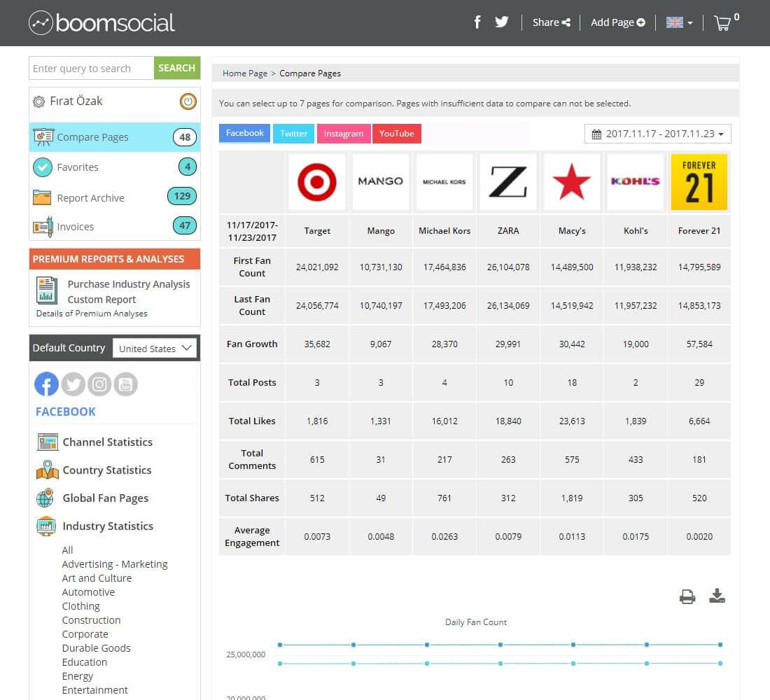Click the Channel Statistics icon

tap(48, 442)
